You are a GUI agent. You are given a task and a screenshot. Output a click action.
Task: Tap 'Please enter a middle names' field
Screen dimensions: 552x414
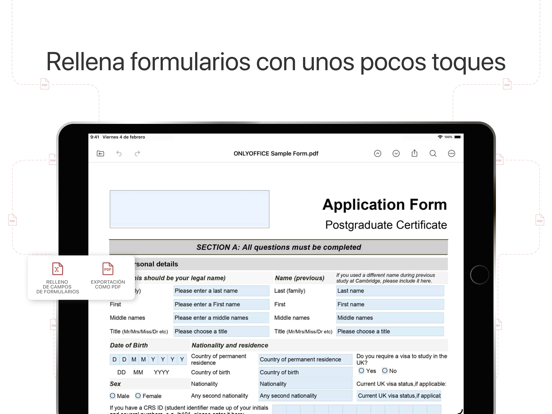(221, 318)
